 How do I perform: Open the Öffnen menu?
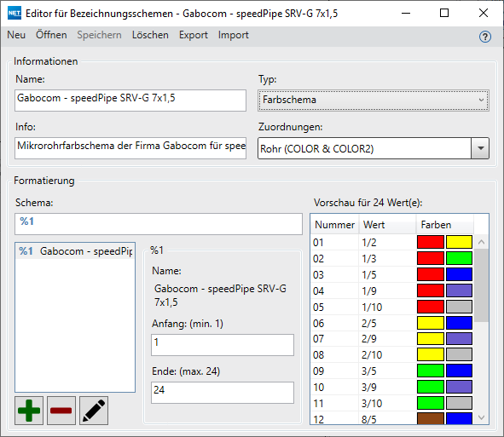point(51,35)
